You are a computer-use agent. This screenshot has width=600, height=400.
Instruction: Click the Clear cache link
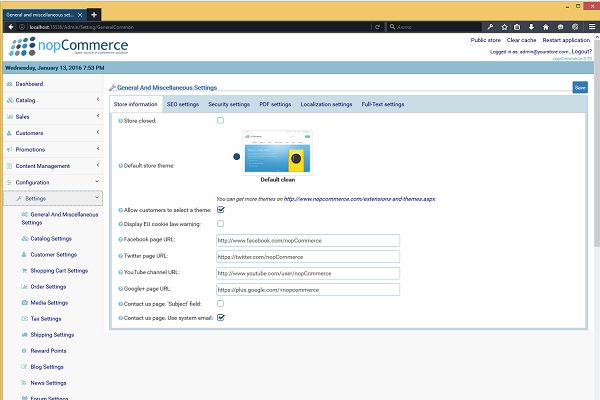pyautogui.click(x=521, y=39)
